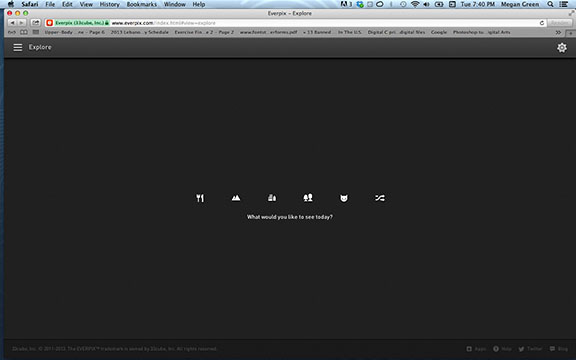
Task: Open the 2013 Lebanon Schedule bookmark
Action: 140,32
